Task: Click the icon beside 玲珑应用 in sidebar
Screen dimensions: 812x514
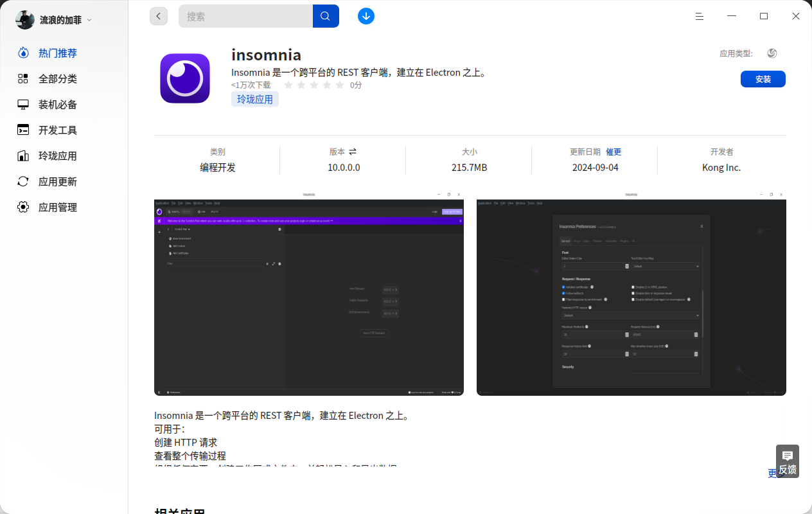Action: point(23,155)
